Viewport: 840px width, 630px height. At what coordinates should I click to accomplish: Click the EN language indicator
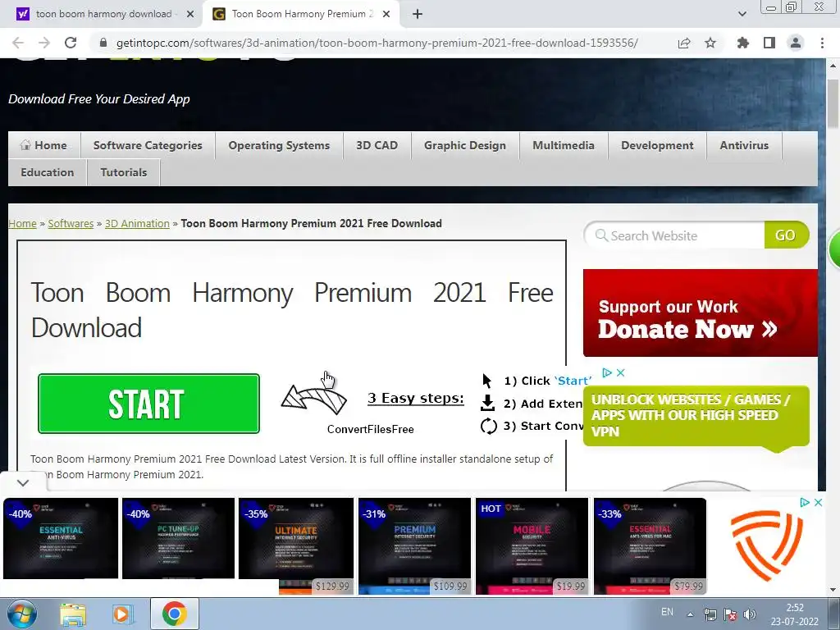(667, 612)
